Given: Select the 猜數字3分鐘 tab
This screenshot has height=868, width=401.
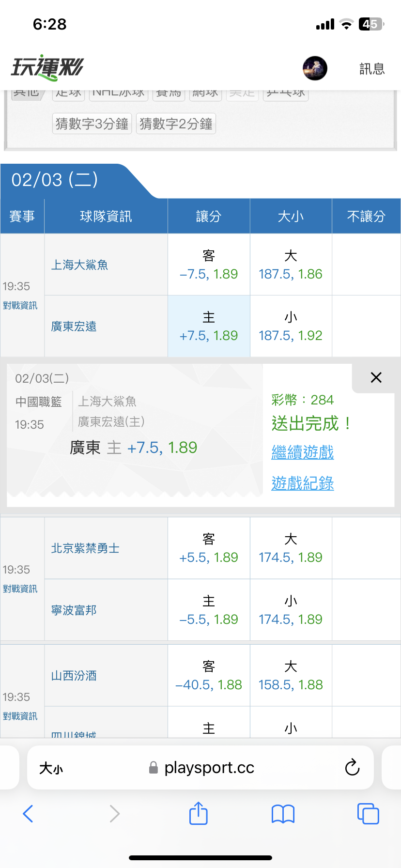Looking at the screenshot, I should point(92,124).
